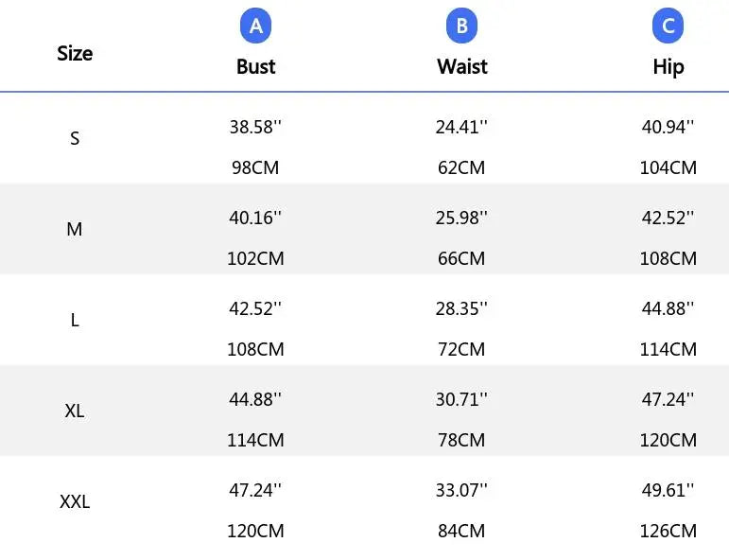
Task: Select the XXL size row label
Action: (75, 502)
